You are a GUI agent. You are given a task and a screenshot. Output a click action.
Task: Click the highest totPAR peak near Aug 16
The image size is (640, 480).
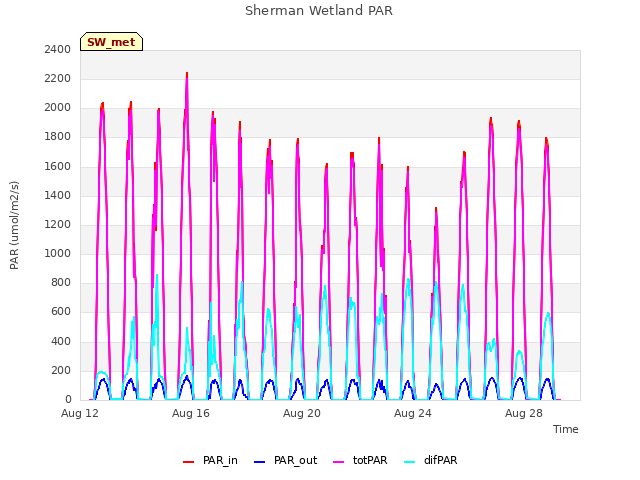(187, 80)
